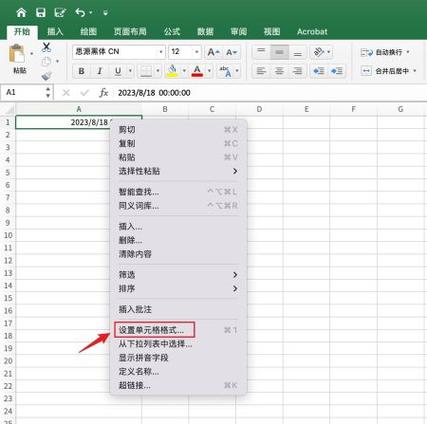Toggle Bold formatting
Screen dimensions: 427x424
(x=81, y=71)
